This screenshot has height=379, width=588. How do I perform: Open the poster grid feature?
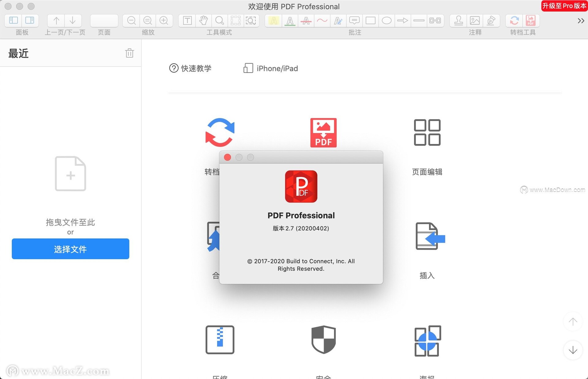coord(428,341)
